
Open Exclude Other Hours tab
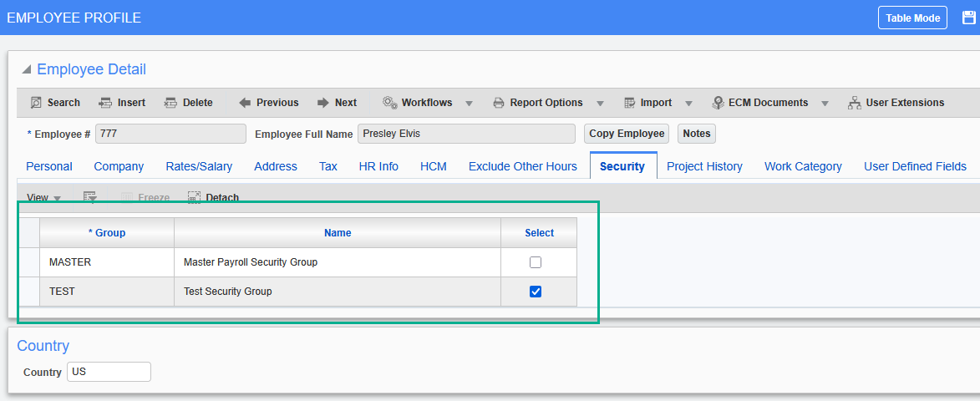pos(522,166)
